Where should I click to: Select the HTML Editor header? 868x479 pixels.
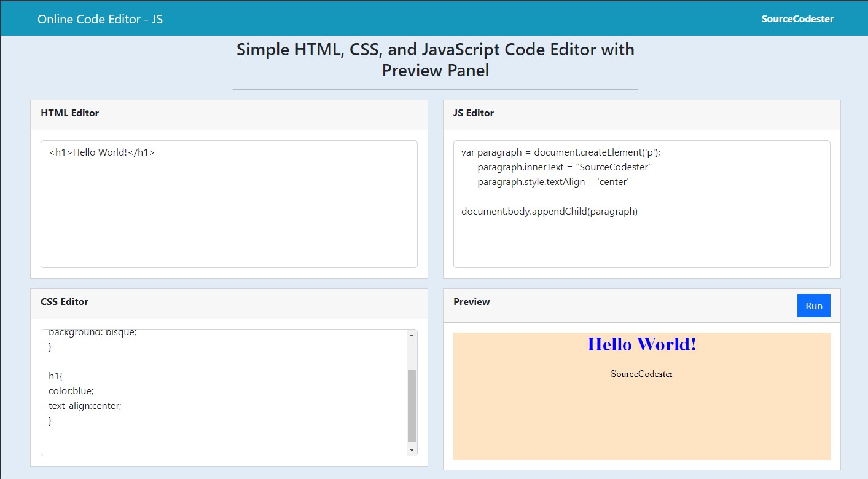pyautogui.click(x=69, y=113)
